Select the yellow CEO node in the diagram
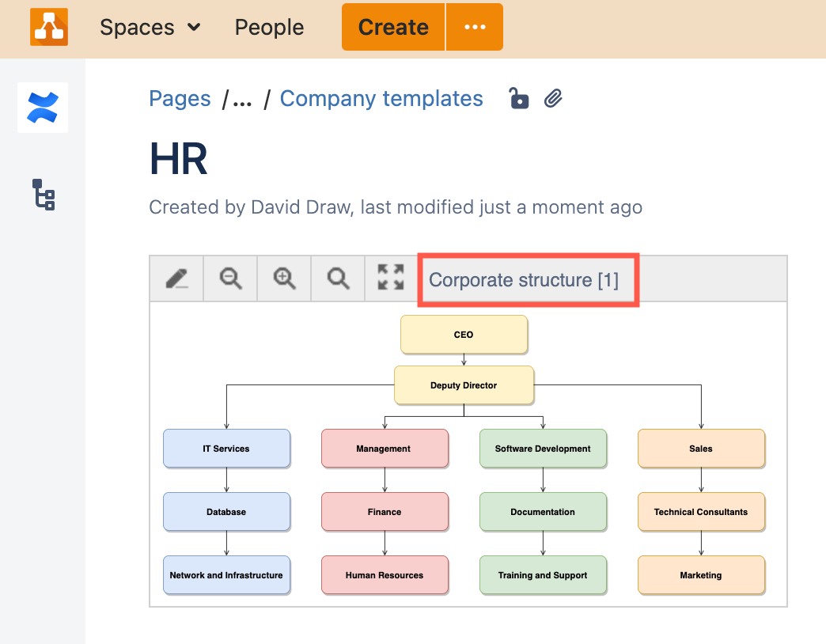This screenshot has width=826, height=644. (464, 334)
